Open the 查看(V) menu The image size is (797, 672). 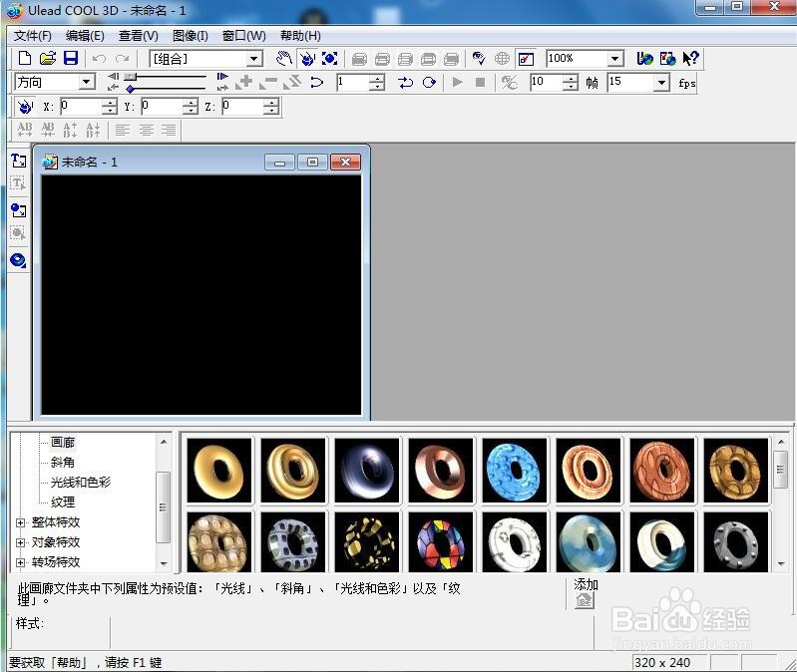coord(139,36)
